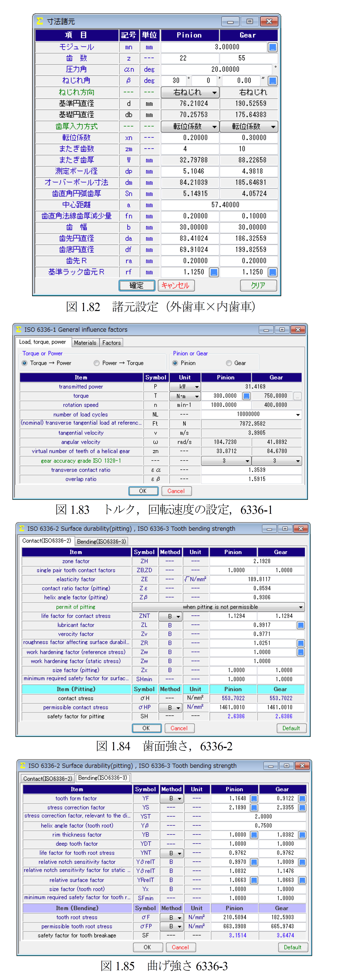Open torque N·m unit dropdown
Screen dimensions: 338x980
pyautogui.click(x=185, y=396)
